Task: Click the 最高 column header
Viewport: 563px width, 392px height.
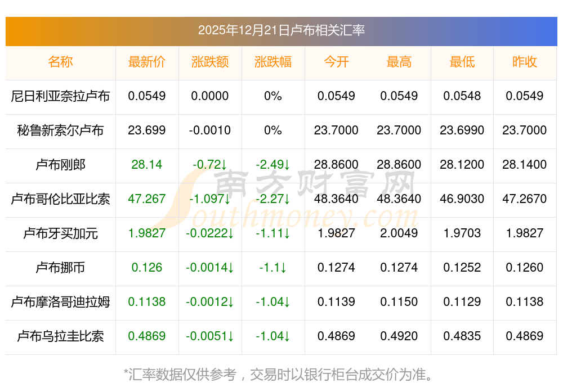Action: click(x=399, y=62)
